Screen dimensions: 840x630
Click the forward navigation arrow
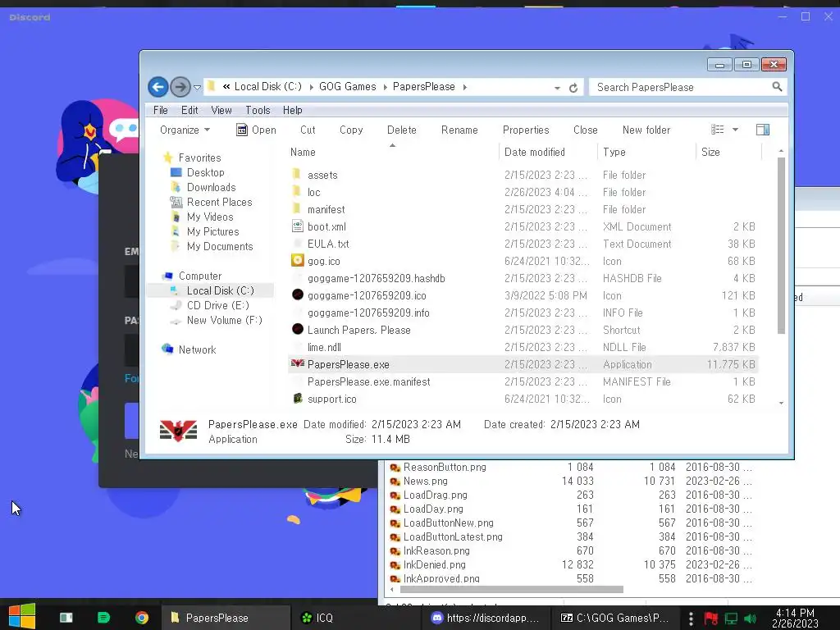[180, 87]
